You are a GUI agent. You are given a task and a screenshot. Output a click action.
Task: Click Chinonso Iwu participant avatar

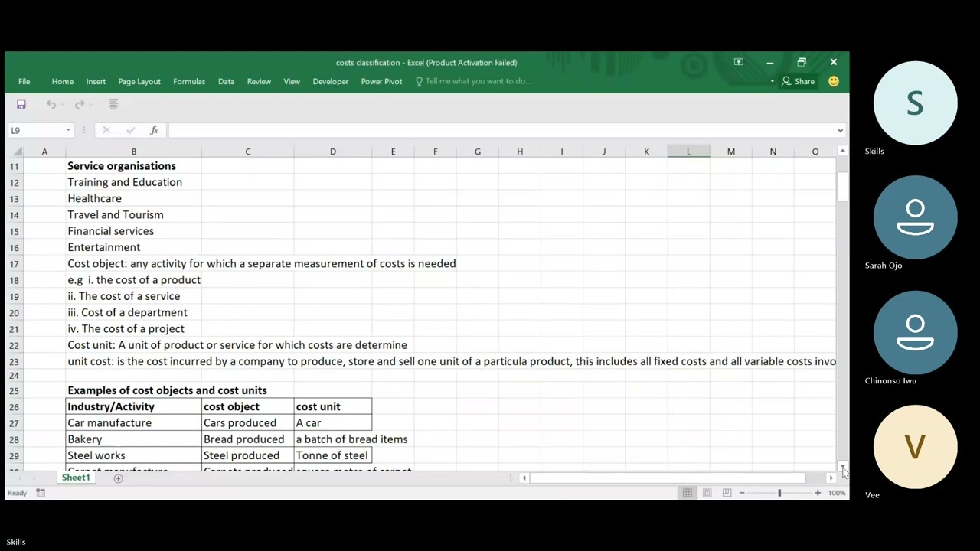tap(916, 332)
